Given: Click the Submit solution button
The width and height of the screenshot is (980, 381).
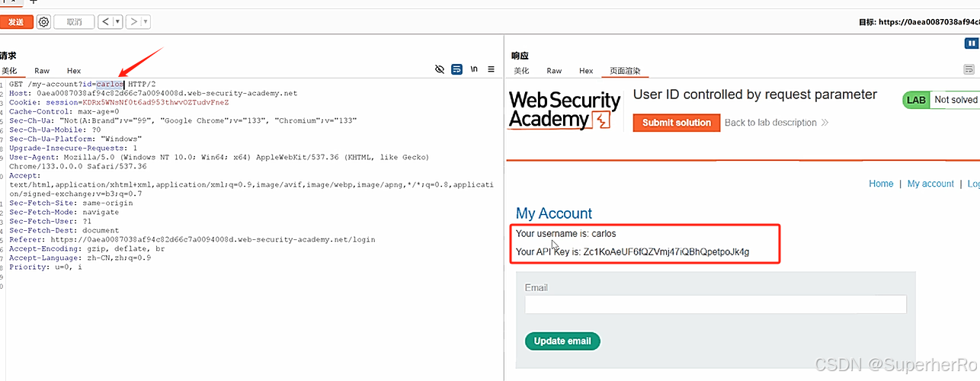Looking at the screenshot, I should tap(677, 123).
